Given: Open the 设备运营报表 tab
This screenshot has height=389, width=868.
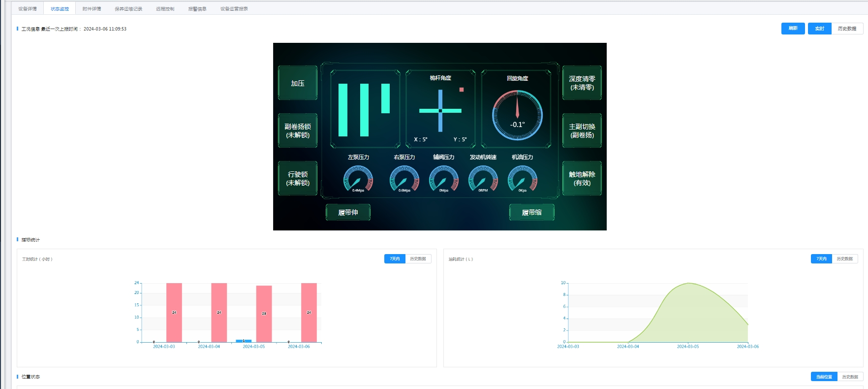Looking at the screenshot, I should coord(234,9).
